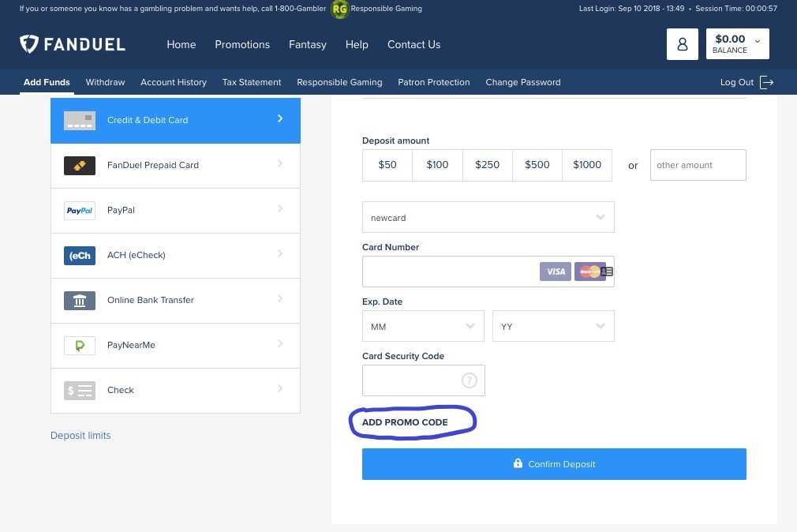This screenshot has width=797, height=532.
Task: Click the Log Out exit arrow icon
Action: click(766, 82)
